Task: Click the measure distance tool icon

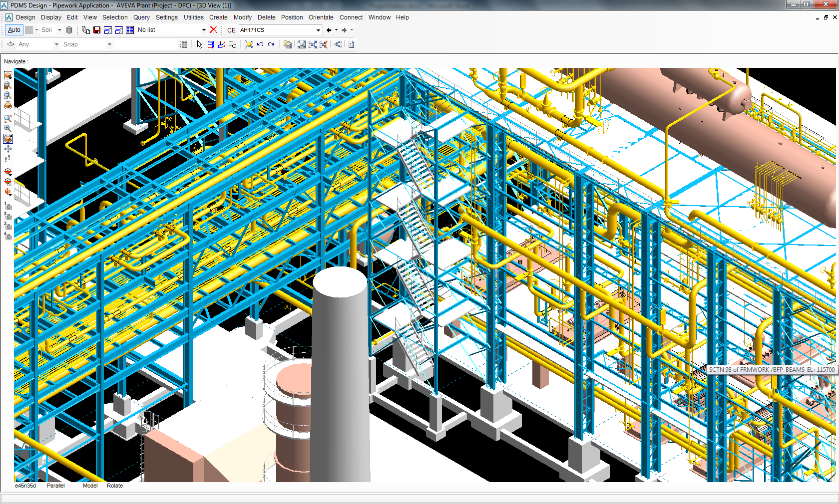Action: [233, 44]
